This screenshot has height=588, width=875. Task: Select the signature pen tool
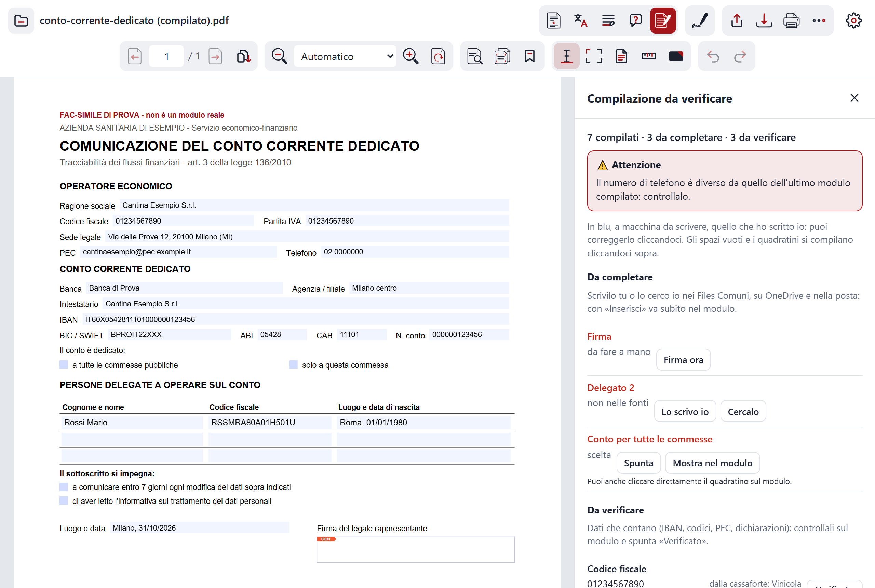700,21
